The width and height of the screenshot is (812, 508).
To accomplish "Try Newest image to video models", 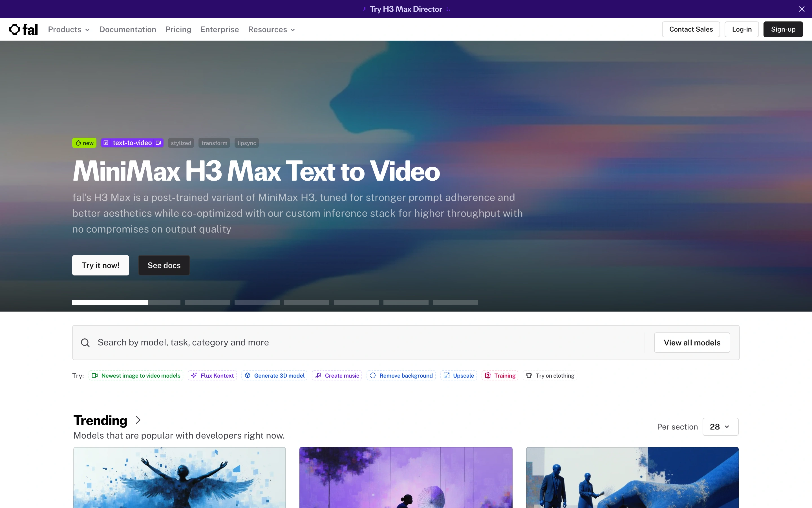I will click(136, 375).
